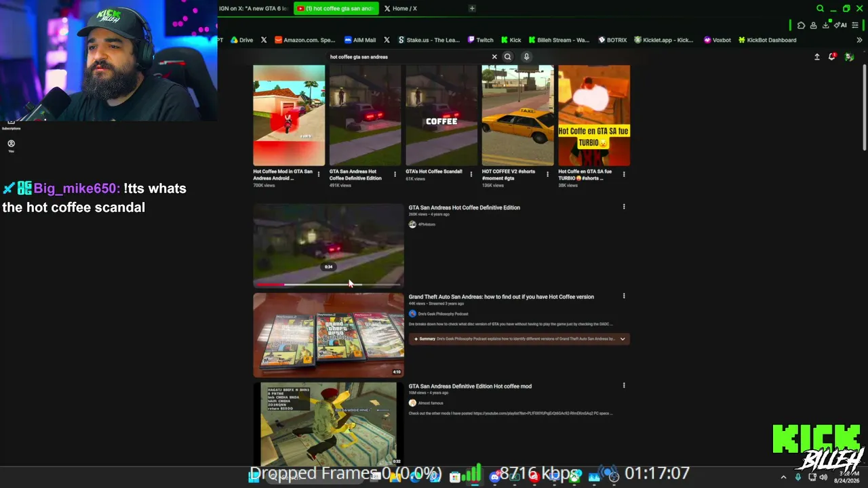
Task: Open options for Hot Coffee Mod Android short
Action: pyautogui.click(x=319, y=174)
